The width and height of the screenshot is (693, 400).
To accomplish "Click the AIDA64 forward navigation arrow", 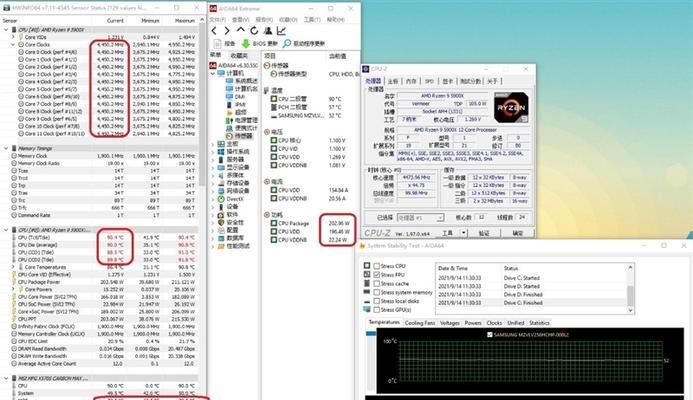I will click(227, 30).
